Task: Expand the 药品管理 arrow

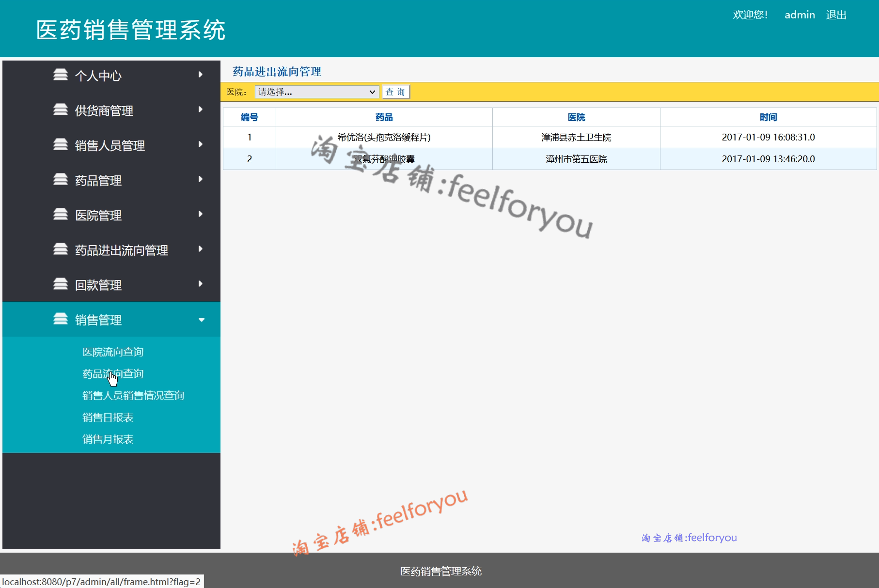Action: point(201,179)
